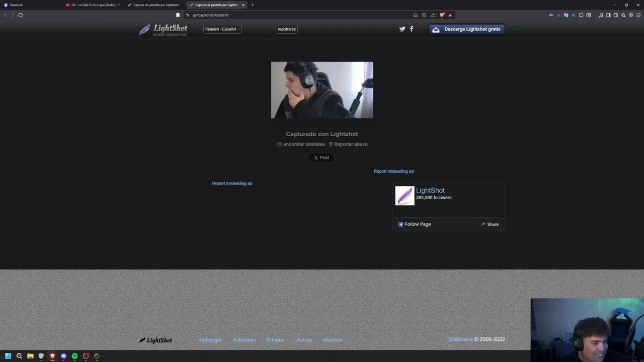Click Report misleading ad near LightShot widget
This screenshot has height=362, width=644.
click(393, 171)
